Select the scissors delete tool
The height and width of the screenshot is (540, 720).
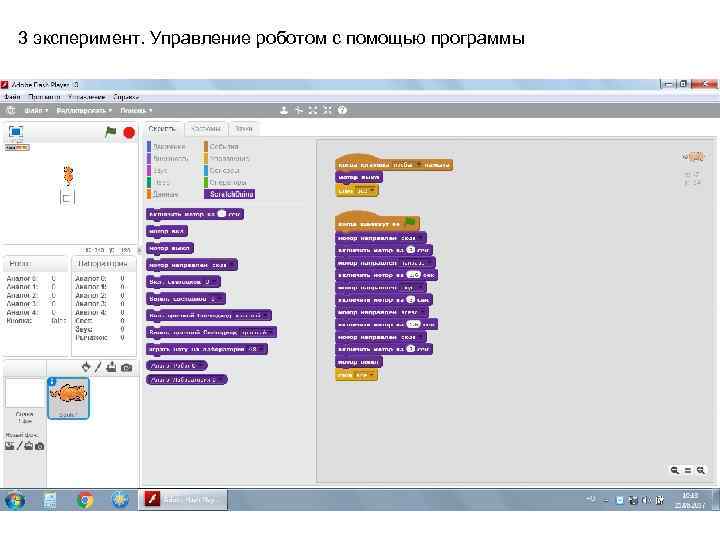tap(298, 110)
